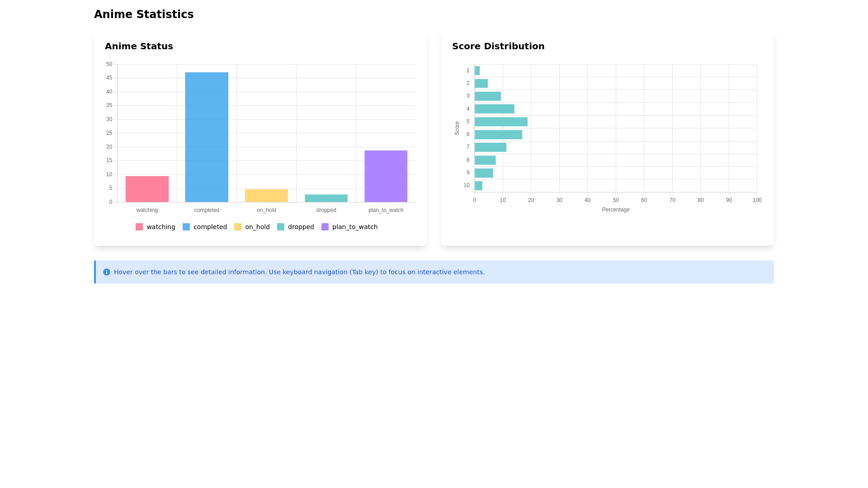
Task: Click the Anime Status card heading
Action: click(139, 46)
